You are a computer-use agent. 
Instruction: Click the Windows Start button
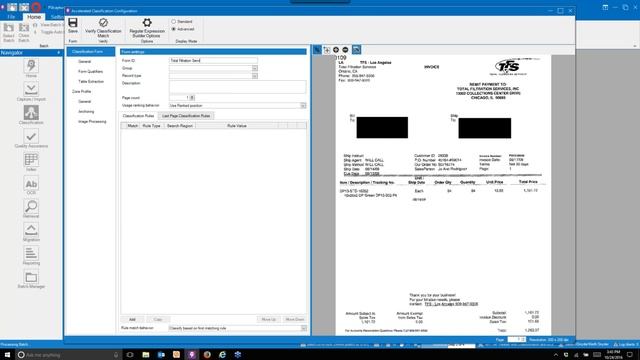(x=7, y=355)
